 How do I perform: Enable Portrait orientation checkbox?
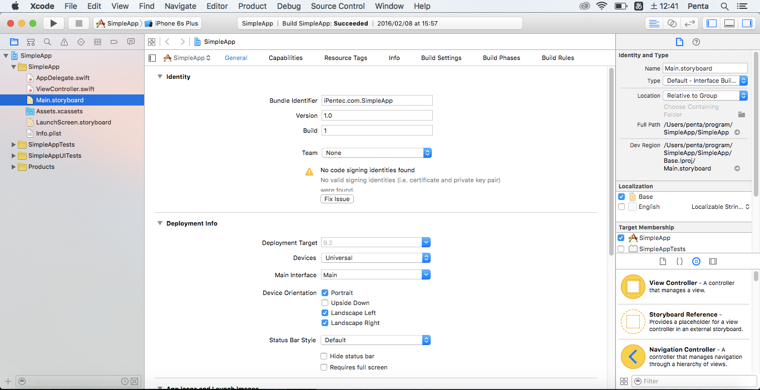point(325,293)
